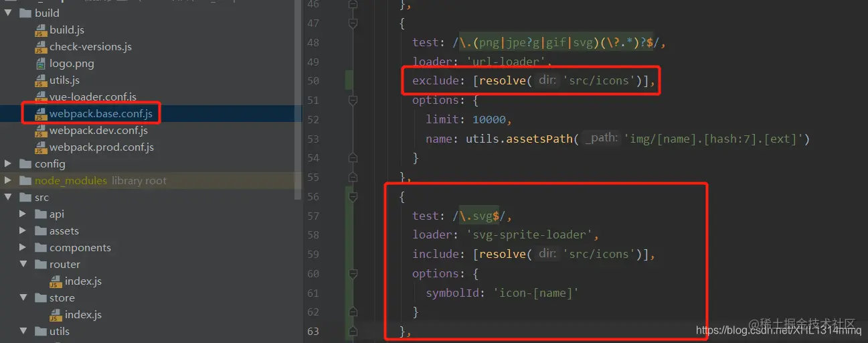Select logo.png in the tree
868x343 pixels.
click(72, 64)
